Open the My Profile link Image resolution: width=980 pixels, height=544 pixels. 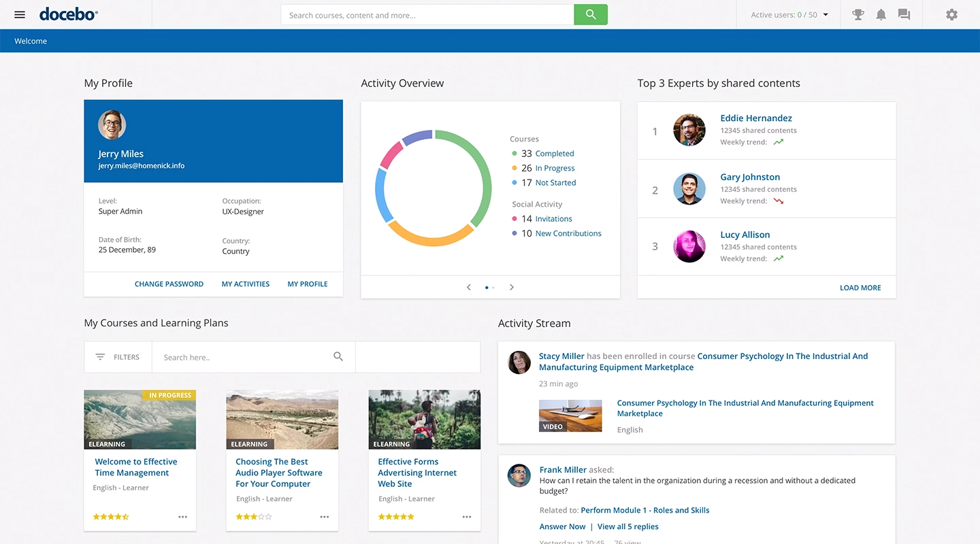pyautogui.click(x=308, y=284)
